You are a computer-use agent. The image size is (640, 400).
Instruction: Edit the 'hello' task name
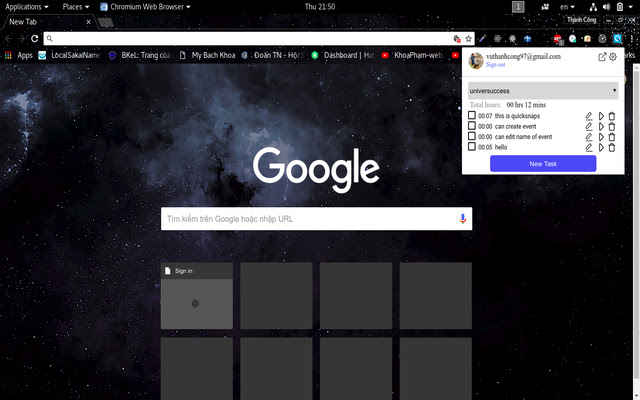click(589, 147)
